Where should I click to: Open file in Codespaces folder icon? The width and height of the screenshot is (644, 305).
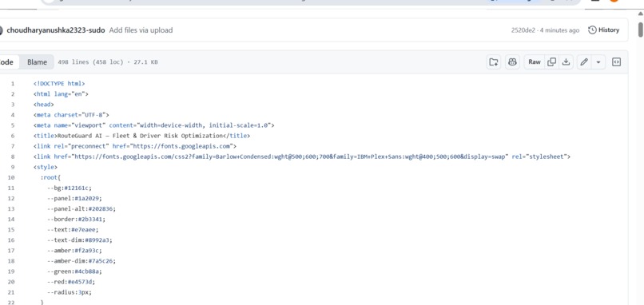[493, 62]
